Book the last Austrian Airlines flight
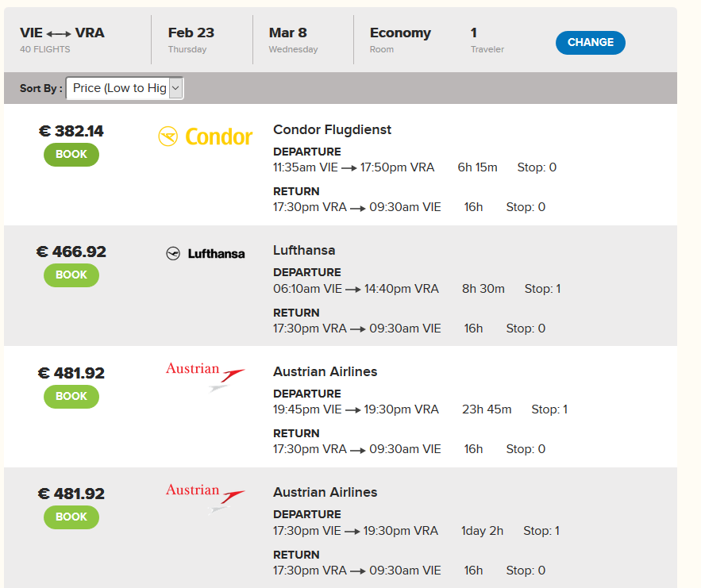The width and height of the screenshot is (701, 588). (x=71, y=517)
